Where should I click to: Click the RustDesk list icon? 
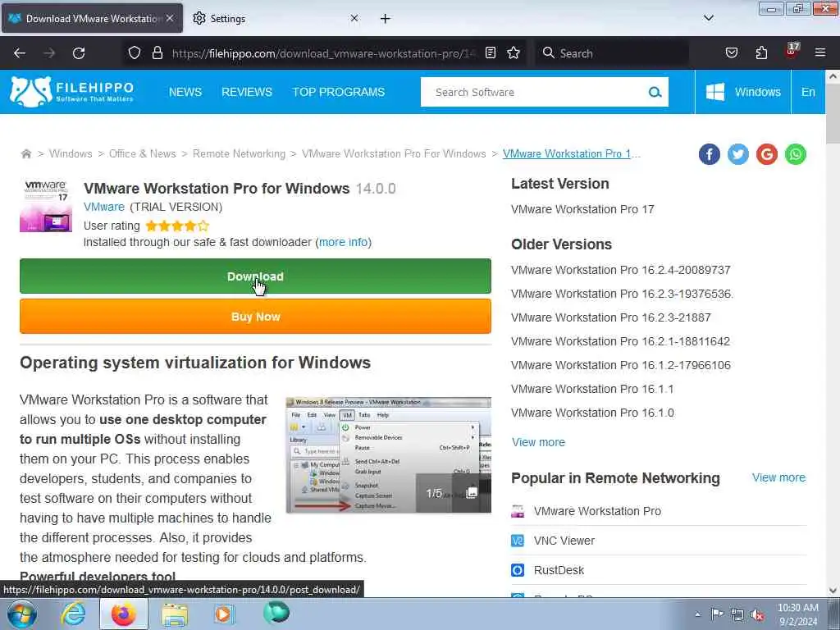pos(518,570)
